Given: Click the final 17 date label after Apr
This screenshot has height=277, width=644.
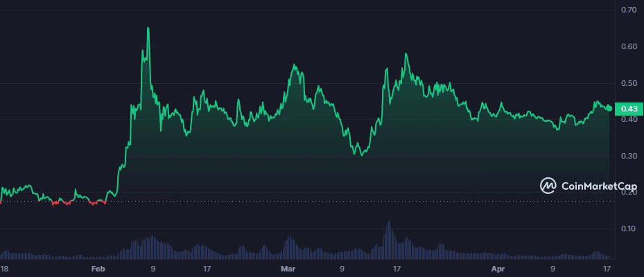Looking at the screenshot, I should point(607,267).
